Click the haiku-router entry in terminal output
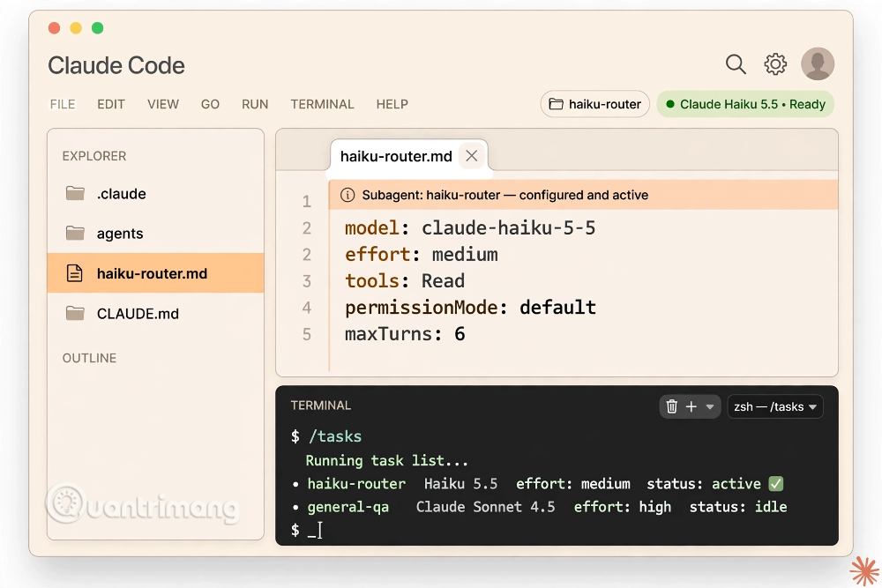Image resolution: width=882 pixels, height=588 pixels. click(538, 483)
